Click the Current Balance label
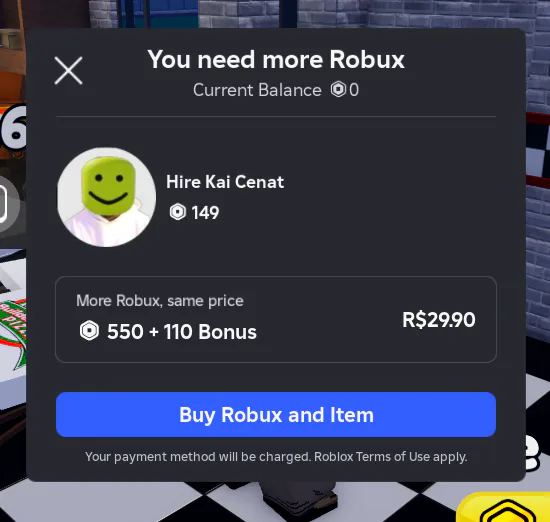550x522 pixels. [x=257, y=90]
